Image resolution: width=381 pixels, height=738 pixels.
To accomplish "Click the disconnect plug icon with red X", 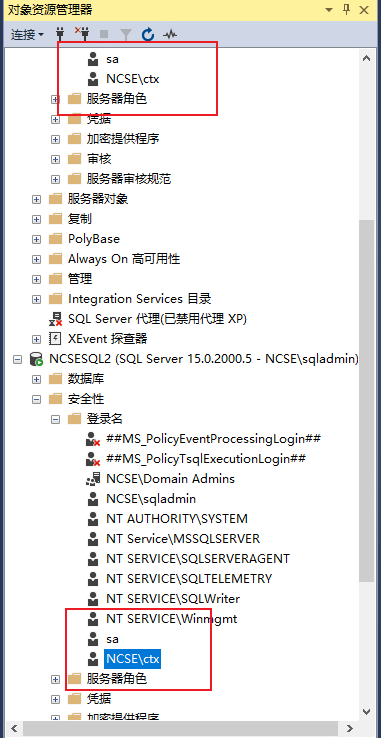I will (81, 34).
